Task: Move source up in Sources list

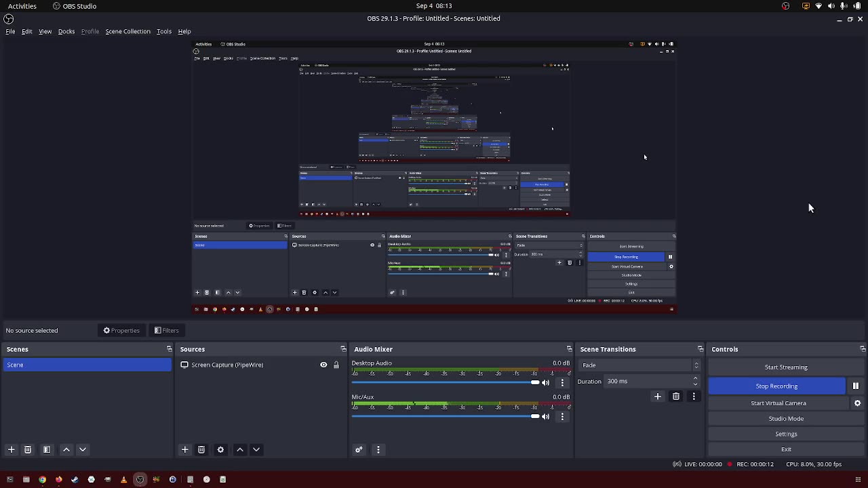Action: pos(240,449)
